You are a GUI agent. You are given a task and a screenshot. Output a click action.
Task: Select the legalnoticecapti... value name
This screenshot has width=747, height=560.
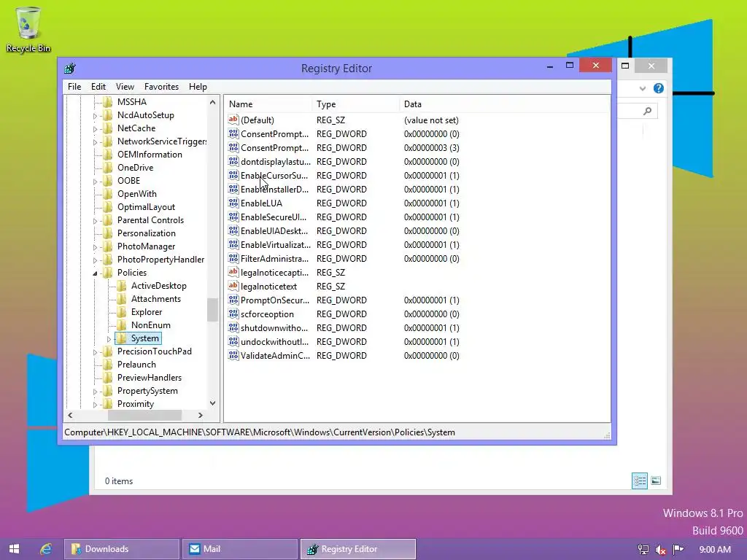(x=274, y=273)
